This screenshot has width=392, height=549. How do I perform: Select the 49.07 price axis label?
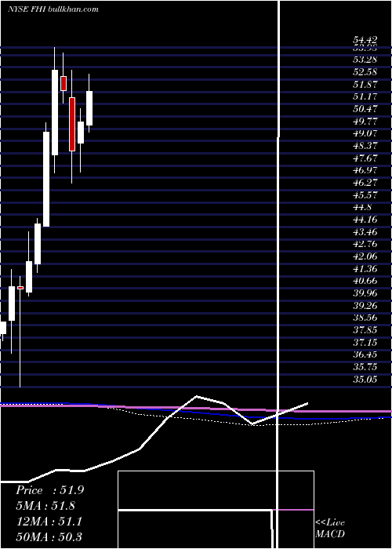tap(365, 133)
